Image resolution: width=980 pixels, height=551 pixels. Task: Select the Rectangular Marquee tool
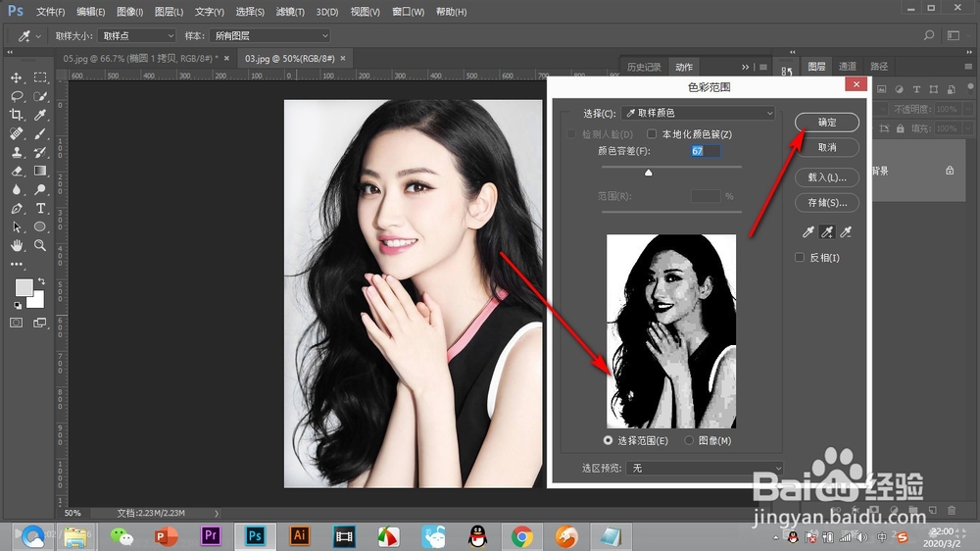tap(40, 77)
